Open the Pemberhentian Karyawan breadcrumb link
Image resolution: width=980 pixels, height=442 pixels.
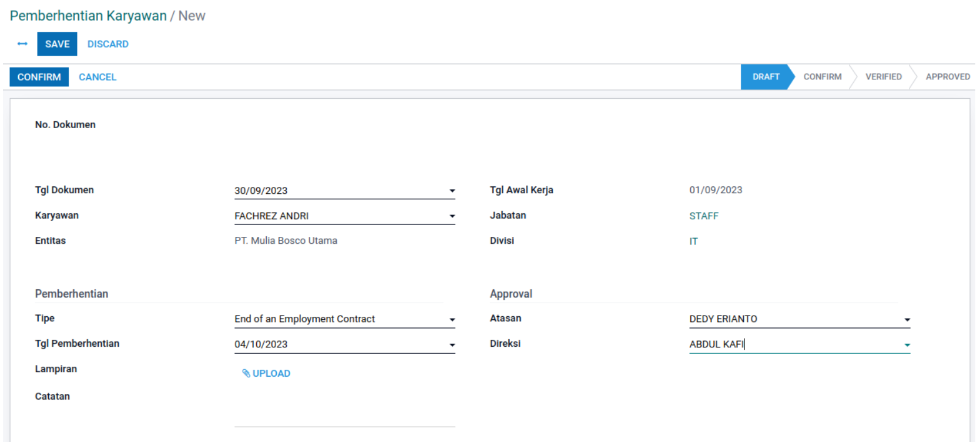tap(88, 16)
